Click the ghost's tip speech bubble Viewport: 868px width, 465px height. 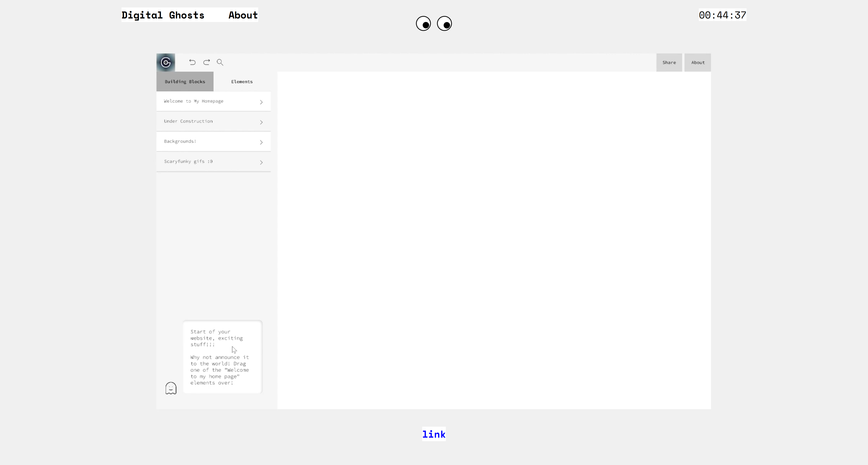(222, 357)
